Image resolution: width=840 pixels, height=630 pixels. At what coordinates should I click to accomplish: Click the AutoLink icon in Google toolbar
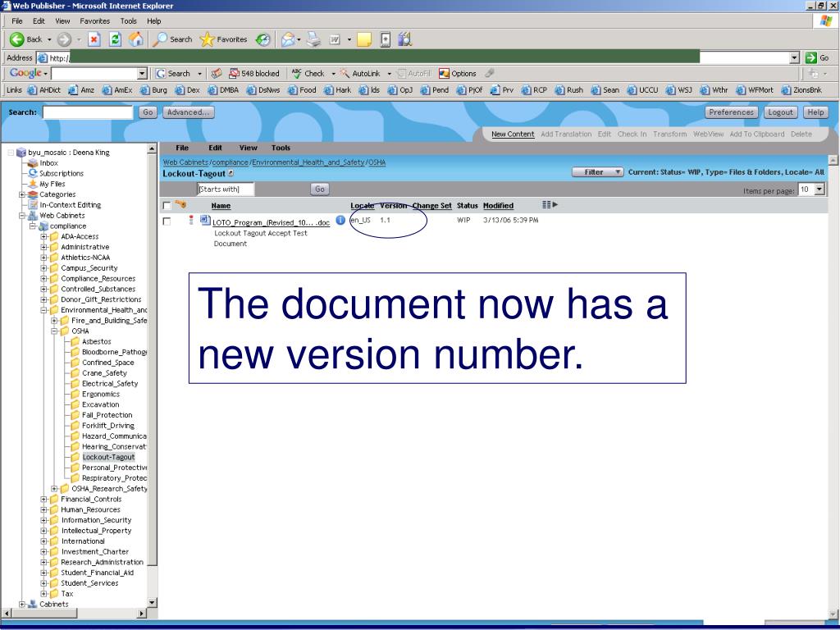coord(345,73)
